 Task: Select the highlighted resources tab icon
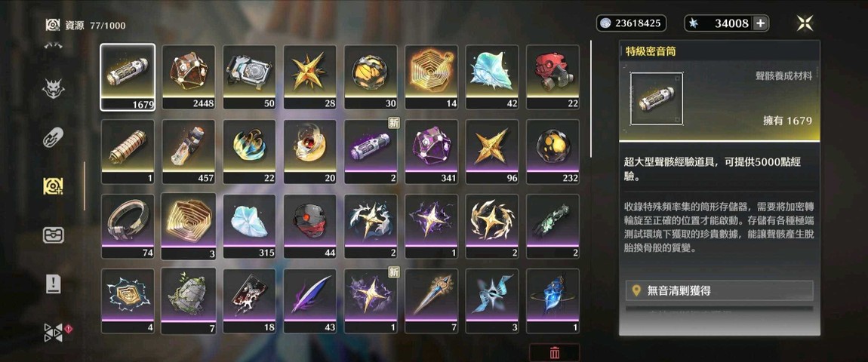point(54,186)
